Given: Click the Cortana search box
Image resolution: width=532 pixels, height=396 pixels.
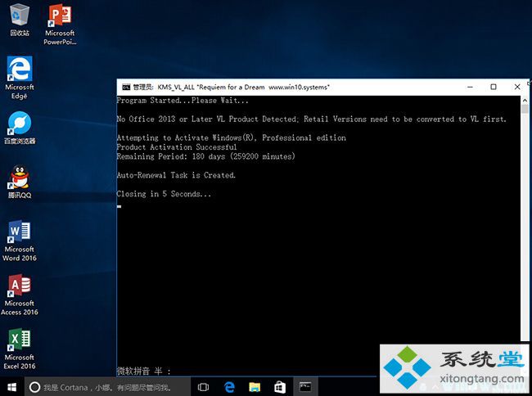Looking at the screenshot, I should 107,387.
